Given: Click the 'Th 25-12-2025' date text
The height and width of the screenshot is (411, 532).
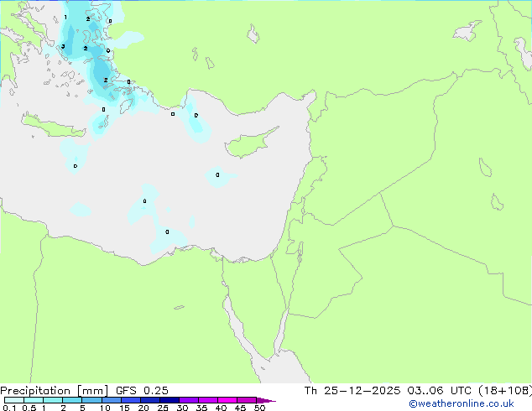Looking at the screenshot, I should (352, 391).
